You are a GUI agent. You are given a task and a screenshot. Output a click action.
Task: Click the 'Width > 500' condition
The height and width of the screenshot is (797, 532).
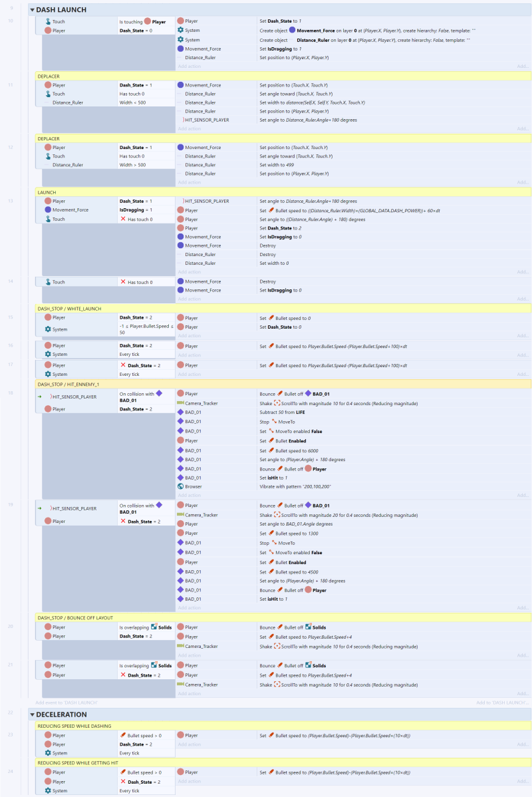pyautogui.click(x=132, y=165)
